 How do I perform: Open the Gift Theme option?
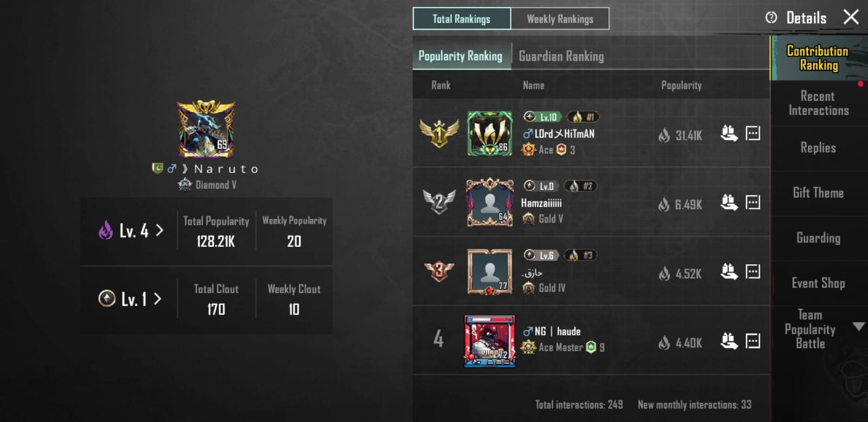tap(818, 193)
